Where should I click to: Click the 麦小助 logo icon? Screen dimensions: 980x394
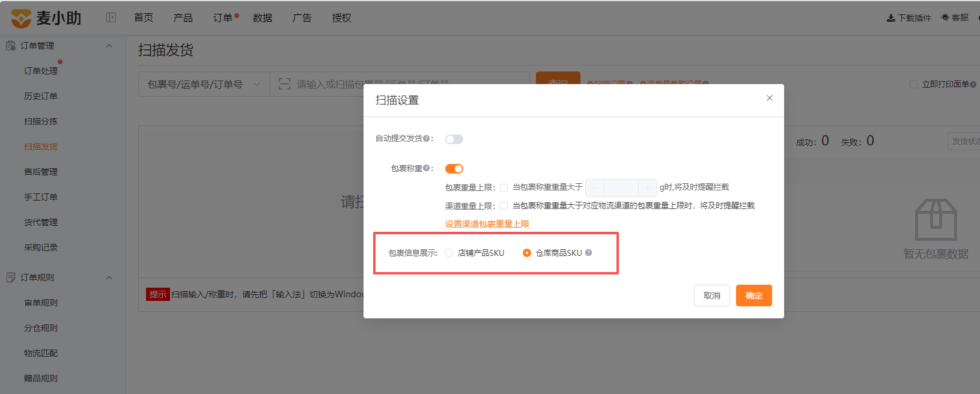21,18
